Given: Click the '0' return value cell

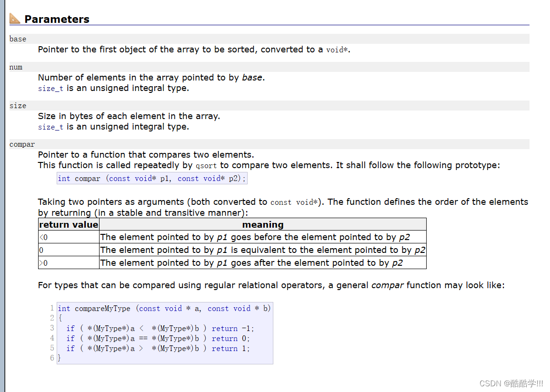Looking at the screenshot, I should 69,250.
